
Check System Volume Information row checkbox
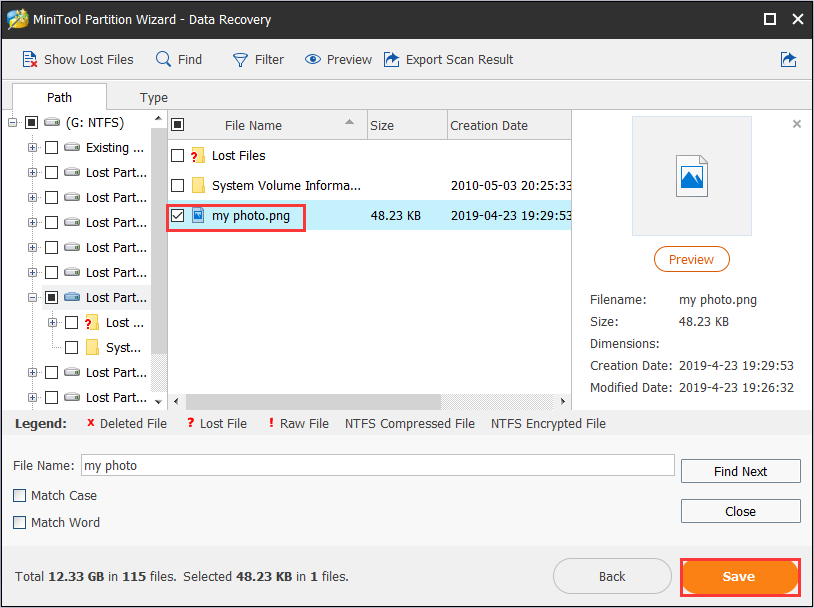tap(178, 185)
